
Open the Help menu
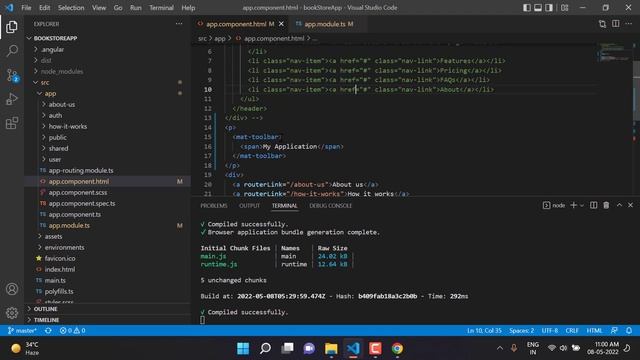click(x=188, y=8)
